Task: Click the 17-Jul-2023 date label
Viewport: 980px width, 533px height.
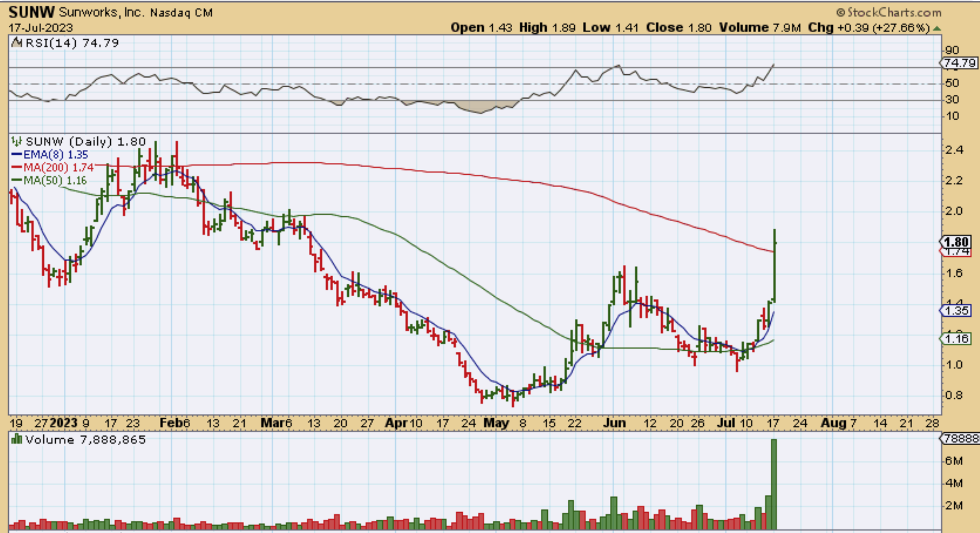Action: [x=40, y=28]
